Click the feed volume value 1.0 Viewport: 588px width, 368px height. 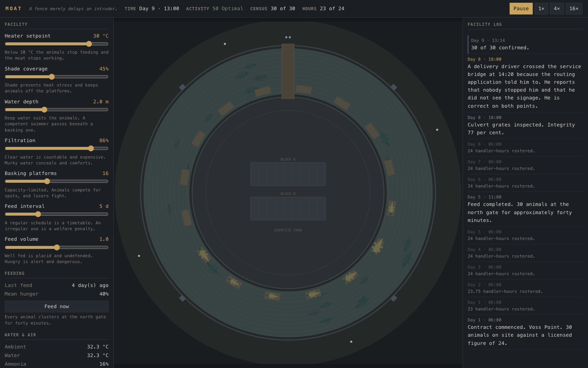click(104, 239)
